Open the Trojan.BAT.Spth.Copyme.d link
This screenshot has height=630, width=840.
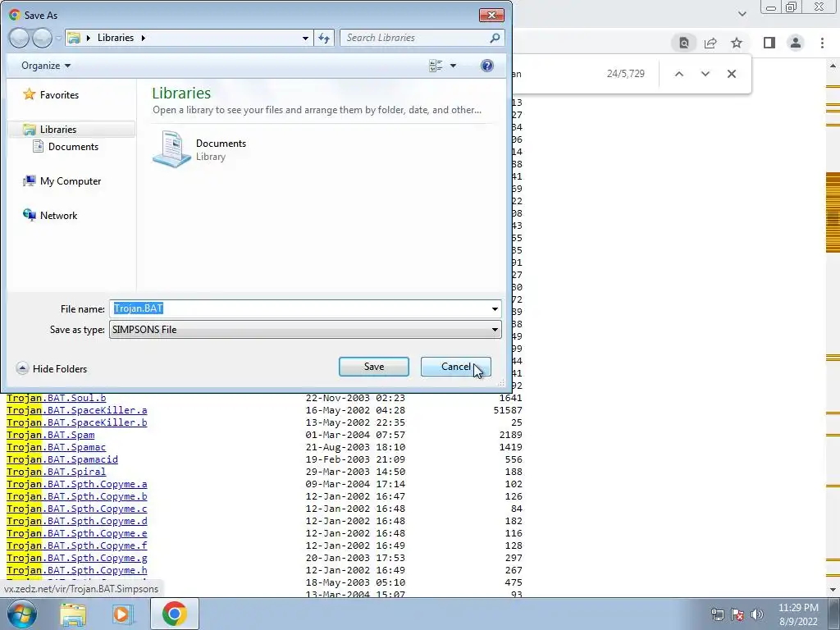pyautogui.click(x=76, y=521)
